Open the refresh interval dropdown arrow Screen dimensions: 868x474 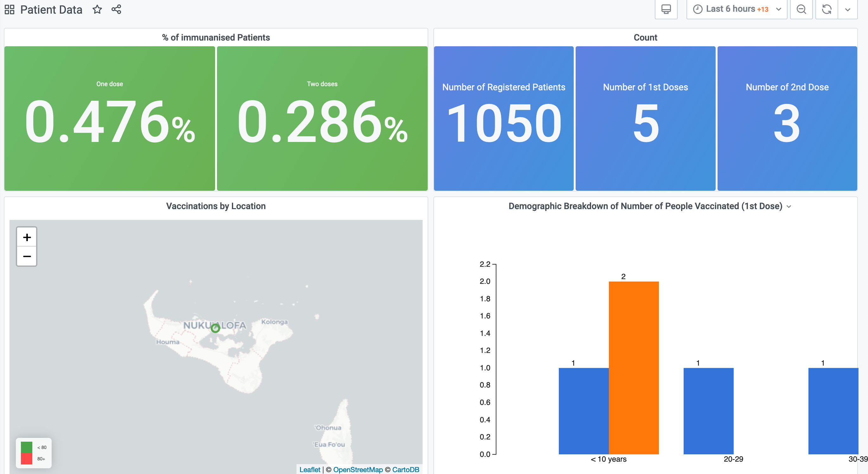click(x=847, y=9)
